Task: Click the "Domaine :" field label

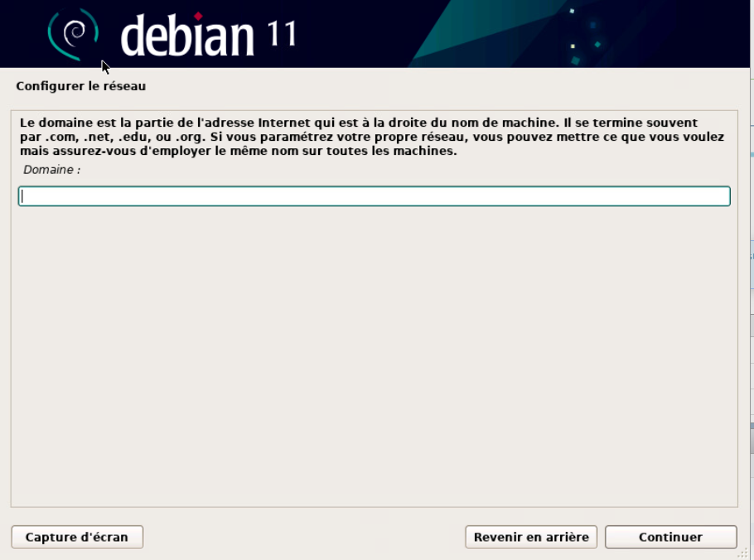Action: click(x=51, y=170)
